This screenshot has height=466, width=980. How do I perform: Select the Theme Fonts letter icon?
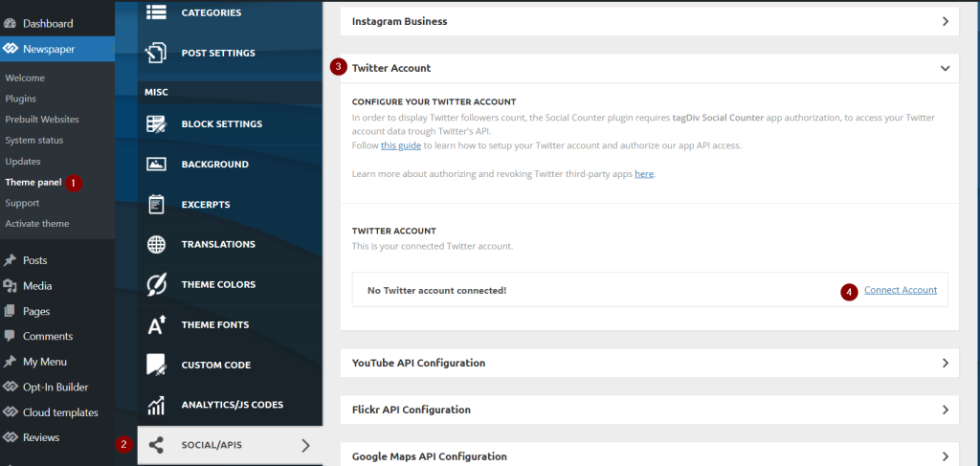tap(156, 324)
